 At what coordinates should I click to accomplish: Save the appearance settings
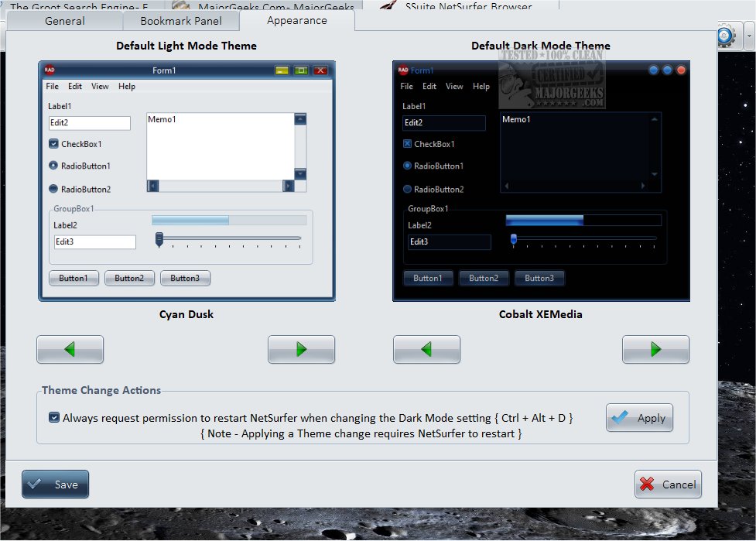[55, 485]
